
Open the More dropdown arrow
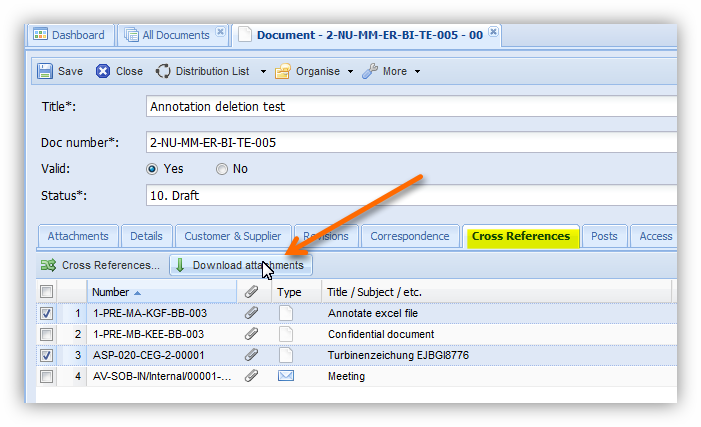(418, 72)
